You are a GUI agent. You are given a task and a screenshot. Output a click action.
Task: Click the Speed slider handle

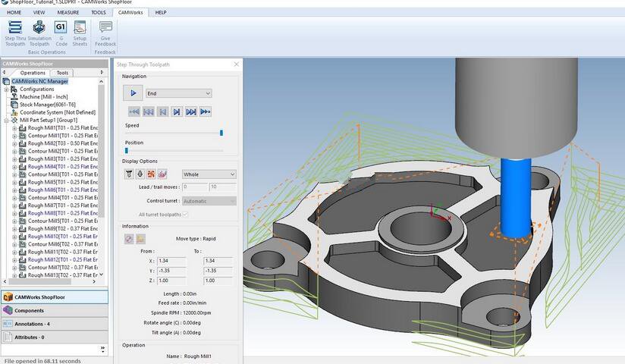tap(221, 133)
